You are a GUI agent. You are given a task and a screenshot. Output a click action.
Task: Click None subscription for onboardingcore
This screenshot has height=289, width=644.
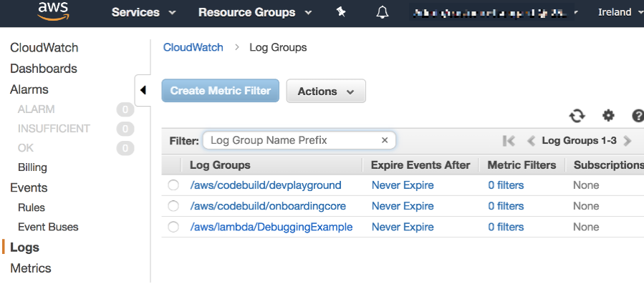(x=586, y=206)
